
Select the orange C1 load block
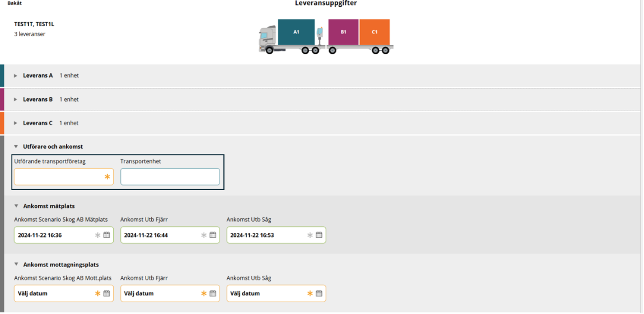375,32
